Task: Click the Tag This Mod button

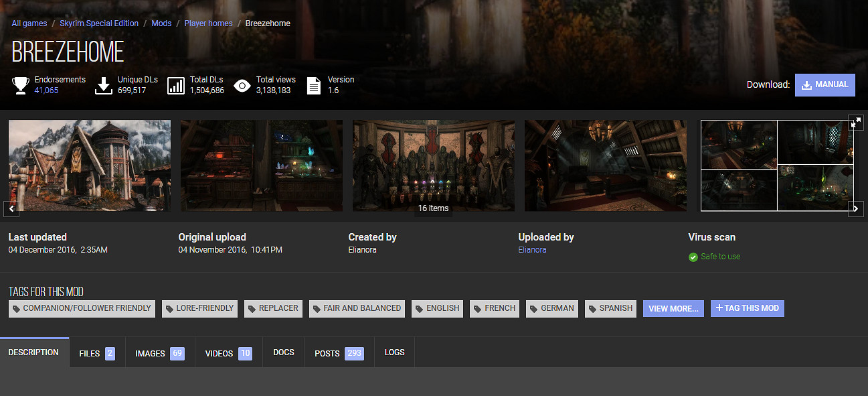Action: 747,308
